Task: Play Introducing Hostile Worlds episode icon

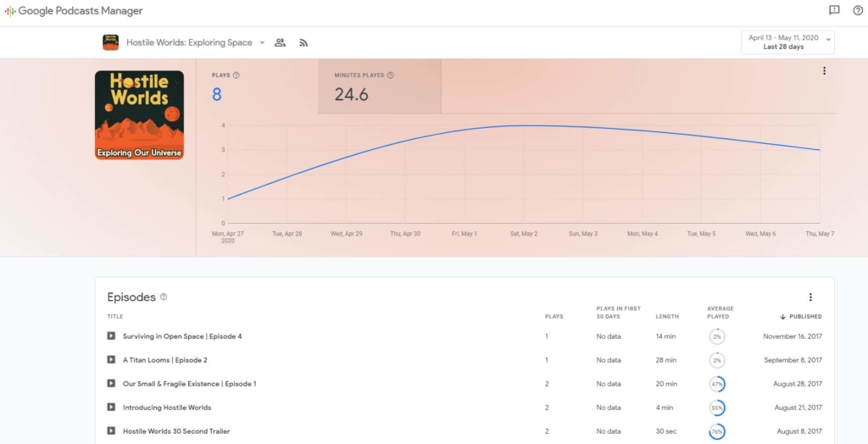Action: pos(111,408)
